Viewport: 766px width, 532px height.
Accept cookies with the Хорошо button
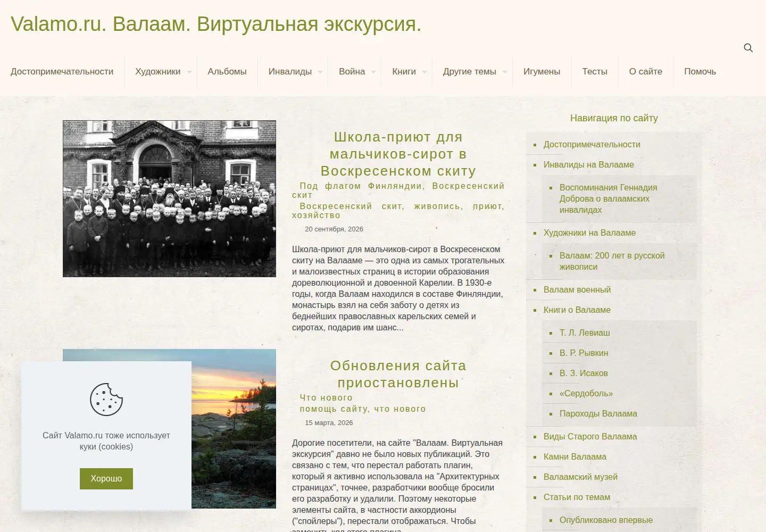[x=106, y=479]
